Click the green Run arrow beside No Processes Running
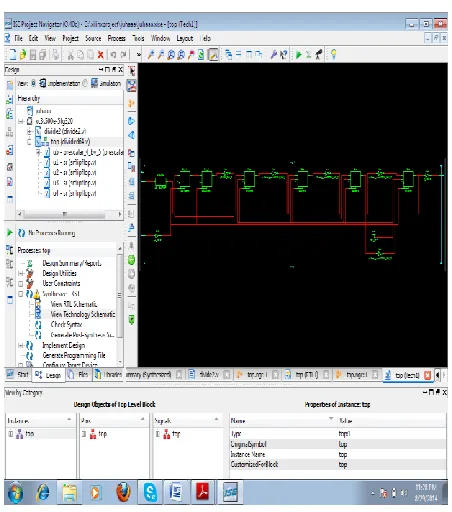The width and height of the screenshot is (452, 512). click(x=10, y=233)
